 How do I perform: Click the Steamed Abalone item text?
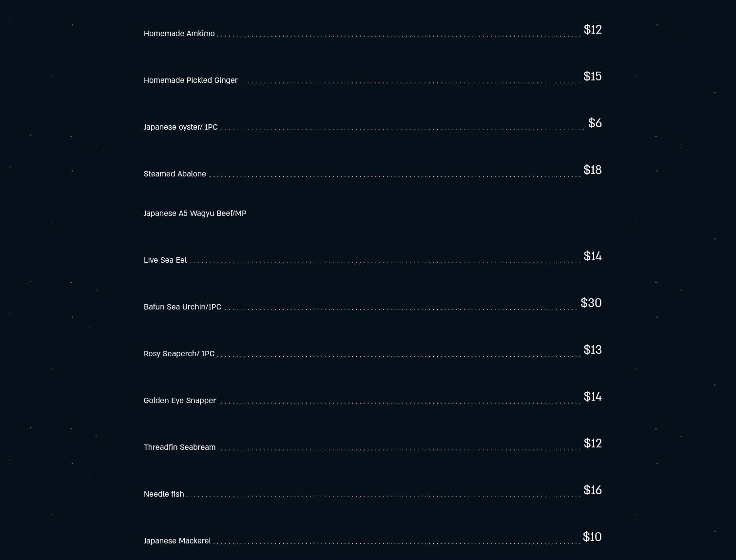coord(174,174)
